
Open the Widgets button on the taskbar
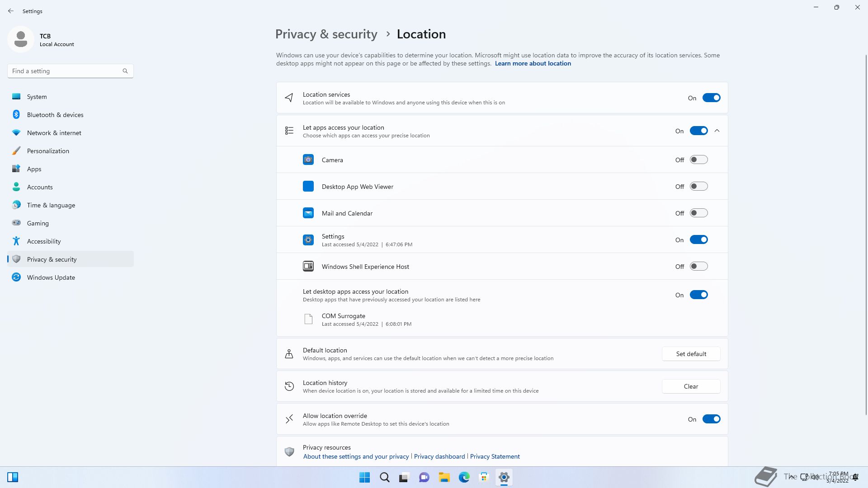(13, 477)
